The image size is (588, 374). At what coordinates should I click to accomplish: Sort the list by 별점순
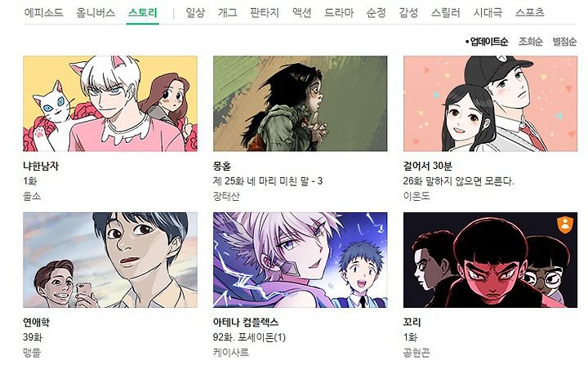tap(564, 42)
